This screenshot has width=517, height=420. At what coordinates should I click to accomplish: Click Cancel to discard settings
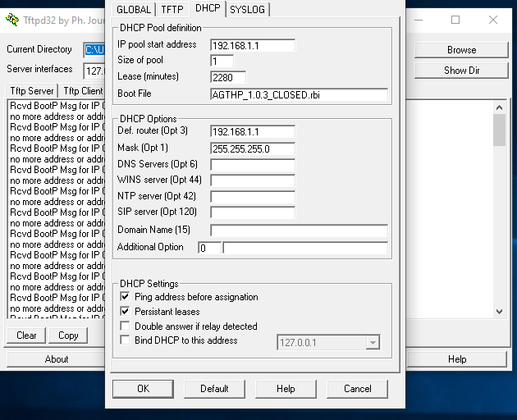click(x=358, y=389)
